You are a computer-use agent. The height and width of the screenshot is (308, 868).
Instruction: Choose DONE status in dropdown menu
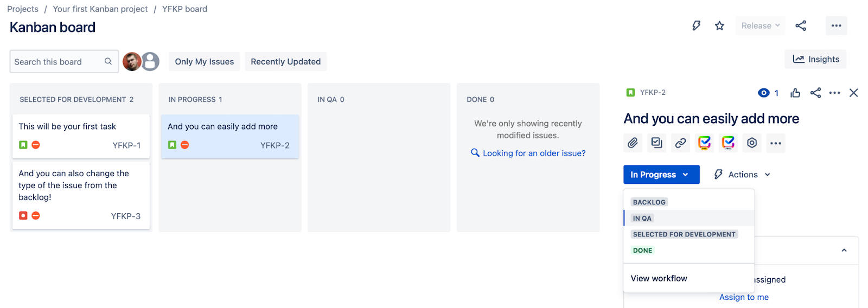pos(643,251)
